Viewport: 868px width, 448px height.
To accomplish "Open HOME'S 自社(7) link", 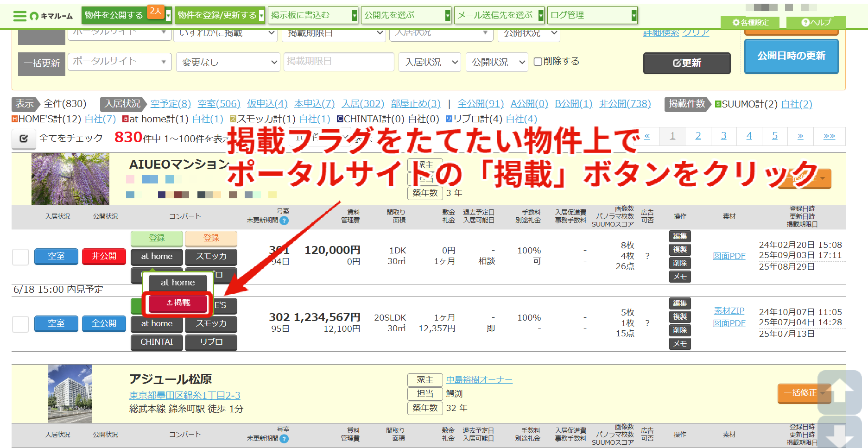I will (x=100, y=119).
